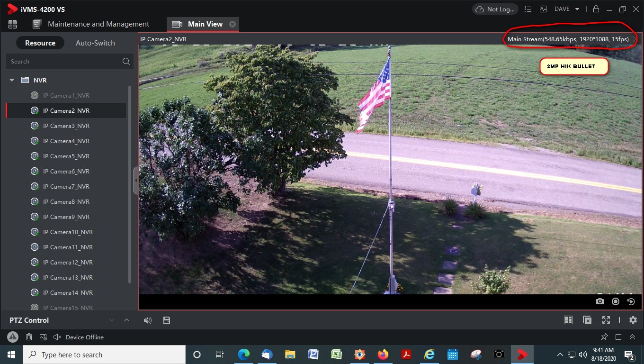Select IP Camera5_NVR in the list

[66, 156]
